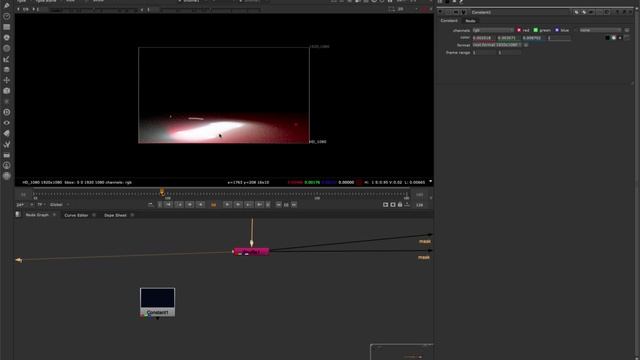Close the Node Graph tab

[x=54, y=215]
